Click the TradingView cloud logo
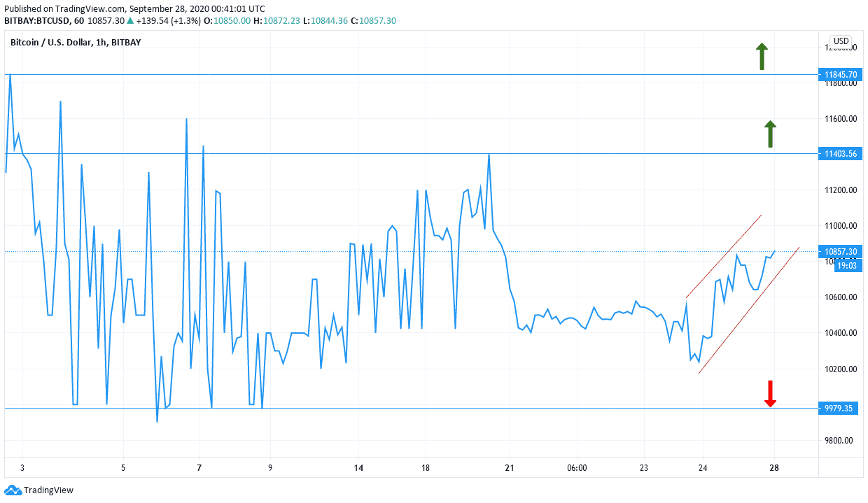 (x=14, y=490)
